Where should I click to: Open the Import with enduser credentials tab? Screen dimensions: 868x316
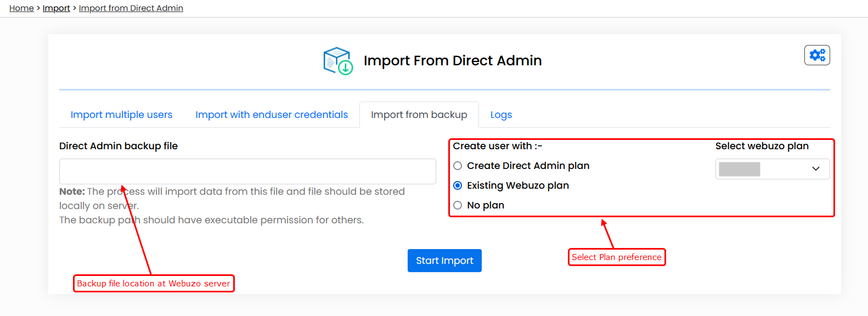tap(272, 115)
